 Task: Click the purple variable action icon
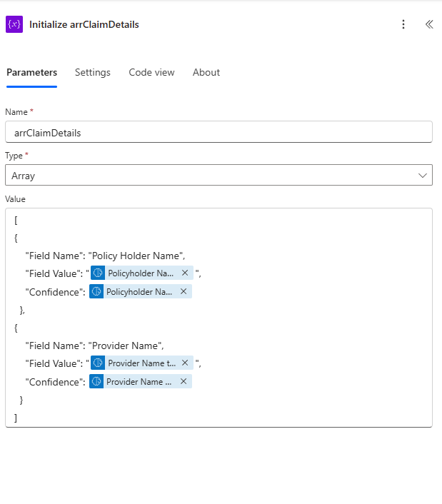click(x=14, y=24)
